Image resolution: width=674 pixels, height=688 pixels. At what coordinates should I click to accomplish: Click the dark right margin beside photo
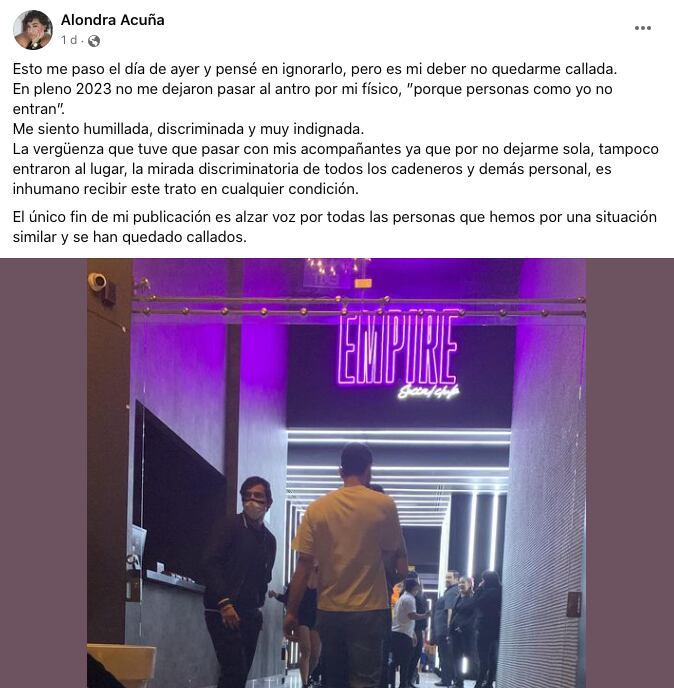pos(630,473)
